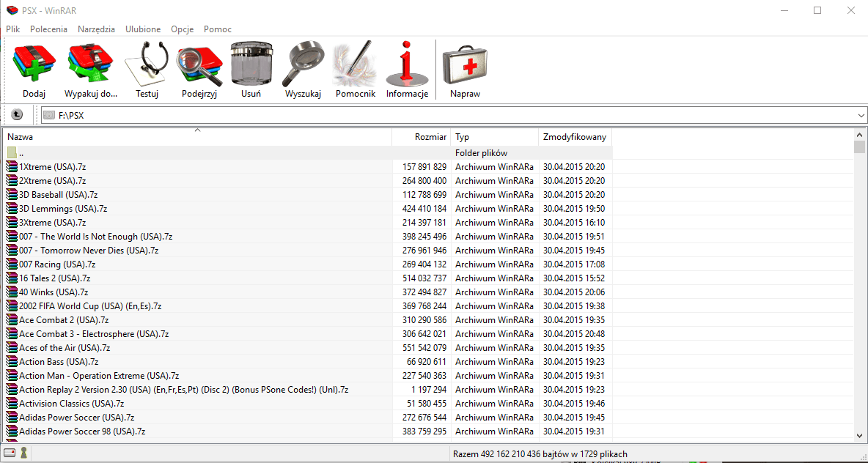Screen dimensions: 868x463
Task: Open the Narzędzia menu
Action: point(96,29)
